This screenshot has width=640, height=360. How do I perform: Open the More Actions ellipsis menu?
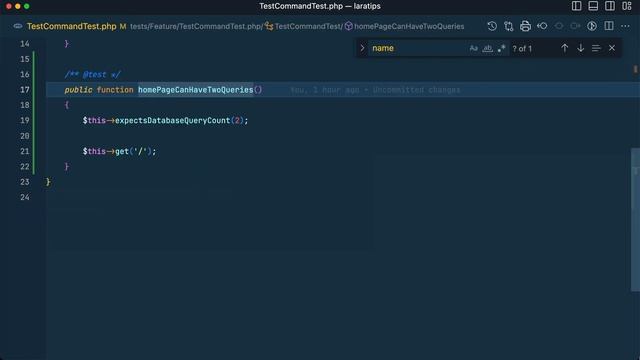[625, 26]
